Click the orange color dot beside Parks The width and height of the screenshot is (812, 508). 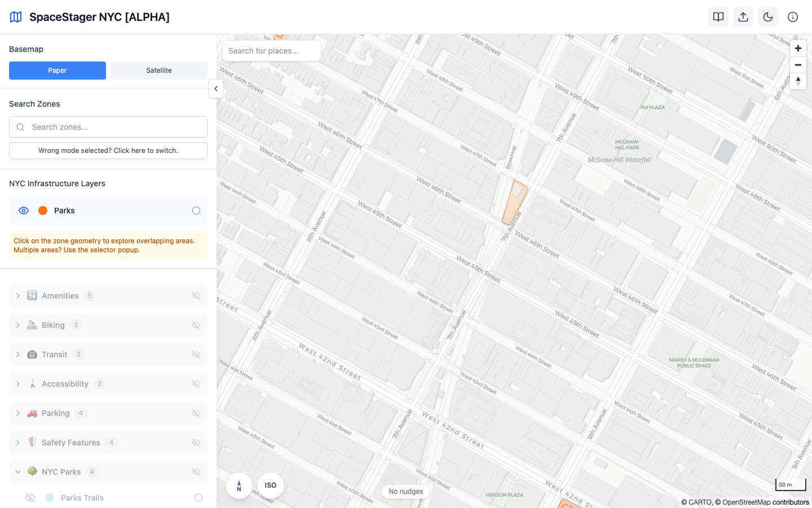tap(43, 210)
